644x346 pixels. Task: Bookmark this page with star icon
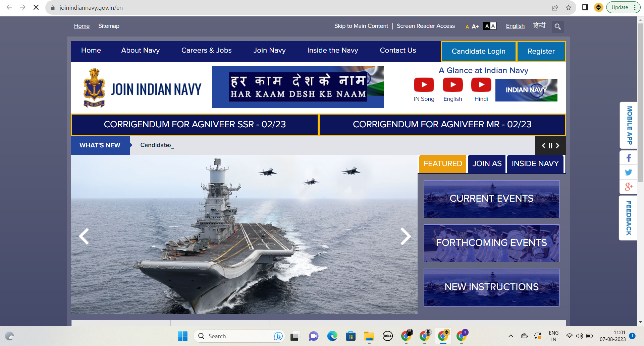click(569, 7)
